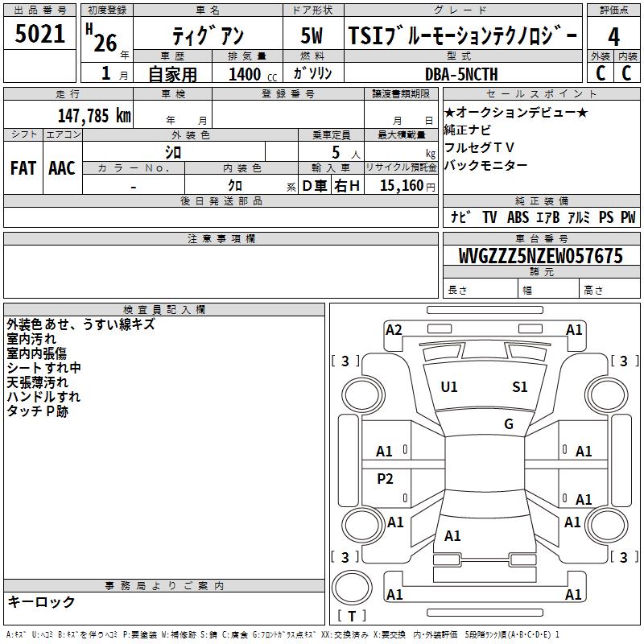Select the grade TSIブルーモーションテクノロジー
This screenshot has width=644, height=644.
(x=463, y=35)
